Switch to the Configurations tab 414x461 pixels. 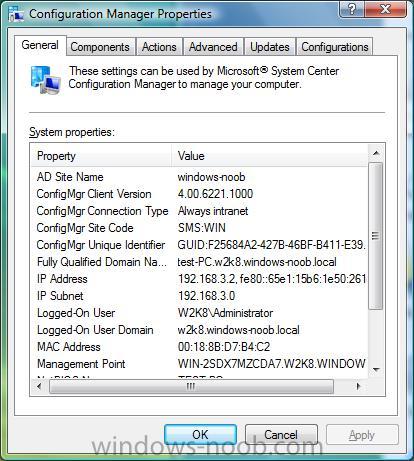point(335,47)
